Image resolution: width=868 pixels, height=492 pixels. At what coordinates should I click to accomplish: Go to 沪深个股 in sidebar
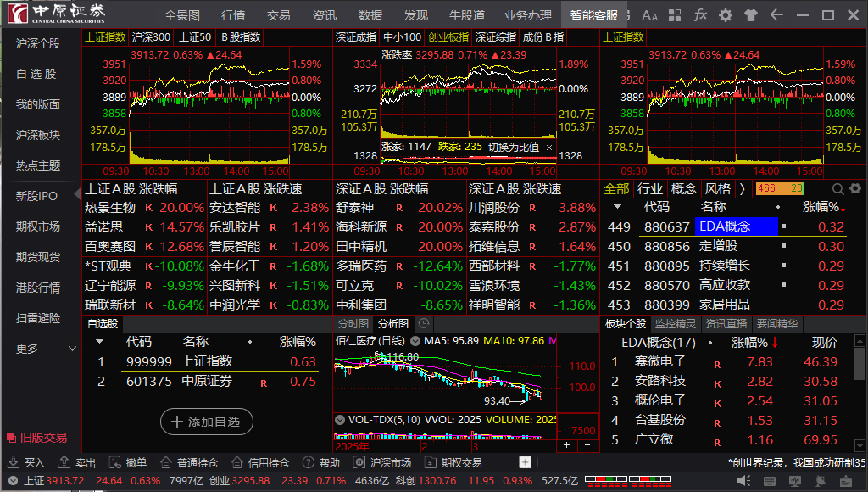pos(38,43)
